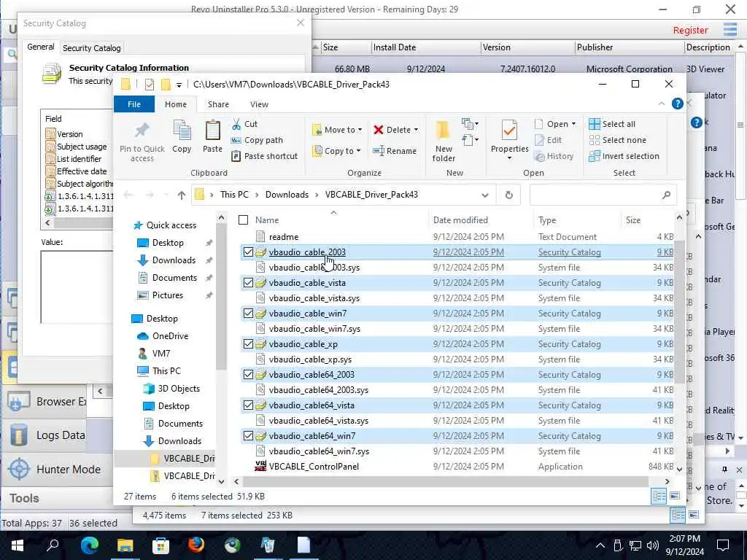Image resolution: width=747 pixels, height=560 pixels.
Task: Open Microsoft Edge from the taskbar
Action: point(89,545)
